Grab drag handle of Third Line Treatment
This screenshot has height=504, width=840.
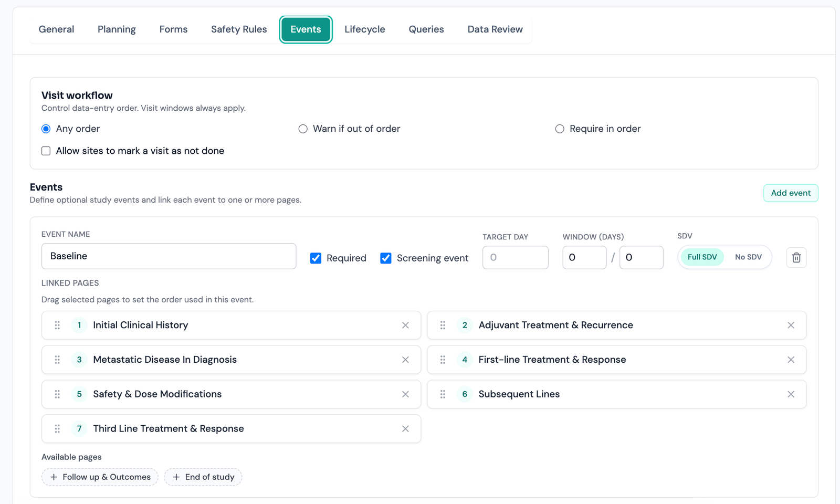pos(57,429)
